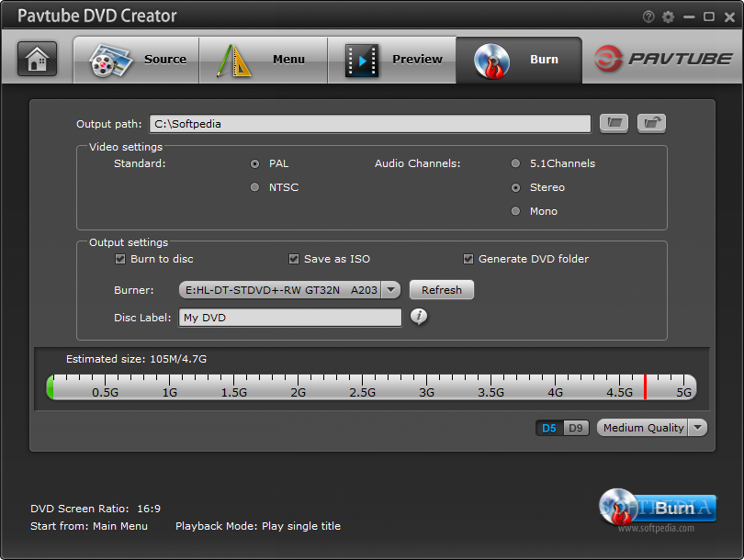Open the Source tab

tap(136, 61)
